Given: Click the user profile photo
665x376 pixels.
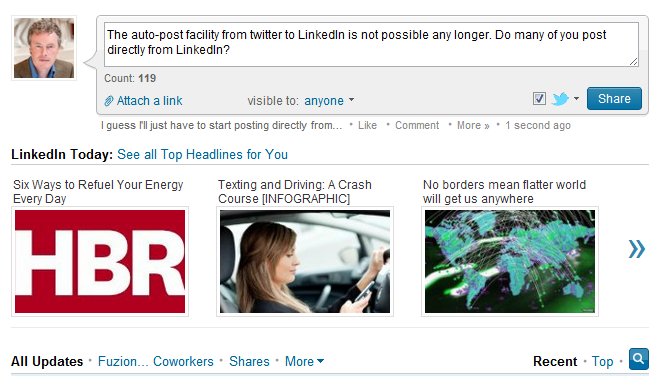Looking at the screenshot, I should click(x=44, y=48).
